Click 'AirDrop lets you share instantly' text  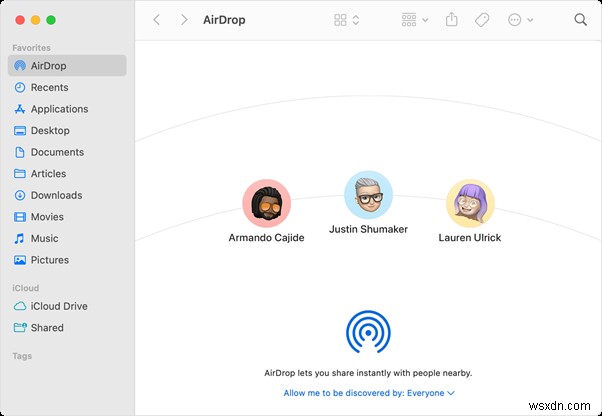[x=368, y=373]
